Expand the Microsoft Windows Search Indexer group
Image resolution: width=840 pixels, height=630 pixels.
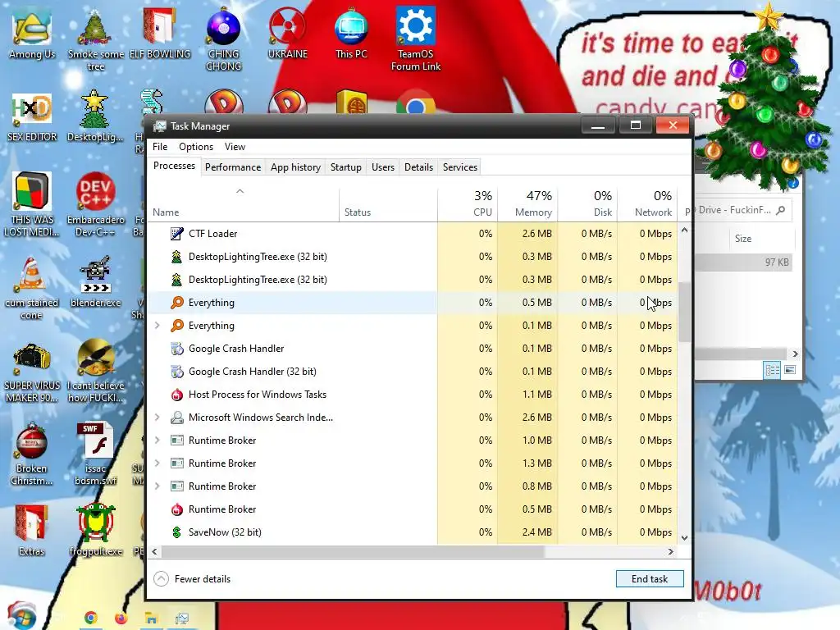click(157, 418)
